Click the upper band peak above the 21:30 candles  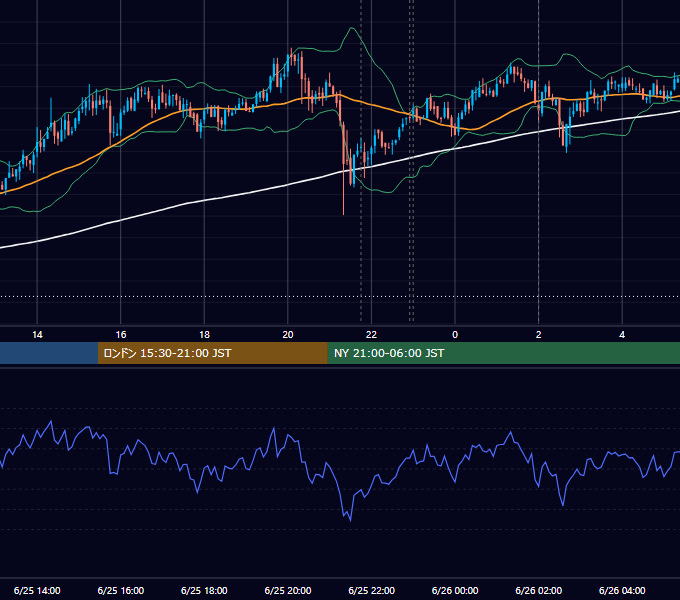352,29
